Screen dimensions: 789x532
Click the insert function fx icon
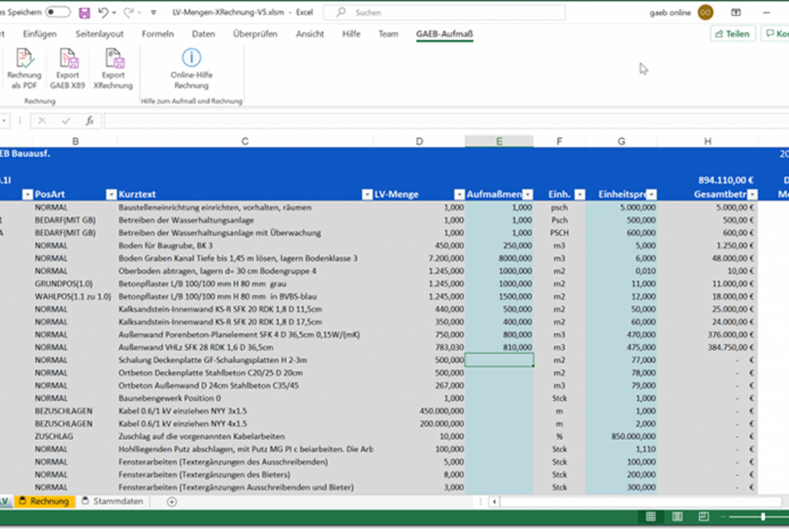click(x=89, y=121)
